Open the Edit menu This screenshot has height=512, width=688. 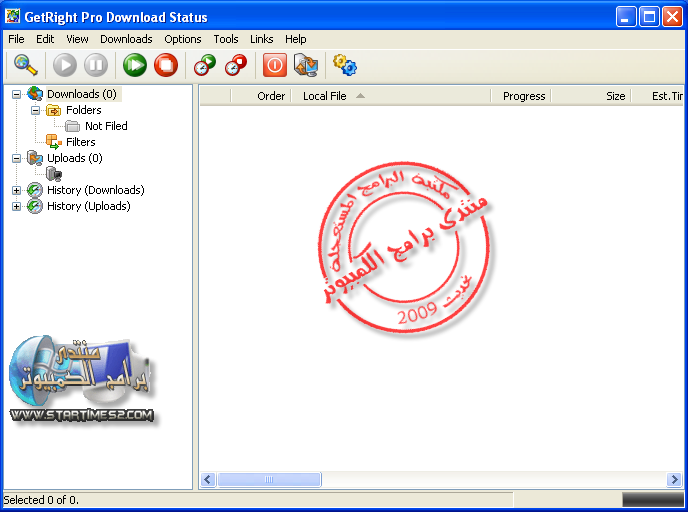tap(45, 39)
